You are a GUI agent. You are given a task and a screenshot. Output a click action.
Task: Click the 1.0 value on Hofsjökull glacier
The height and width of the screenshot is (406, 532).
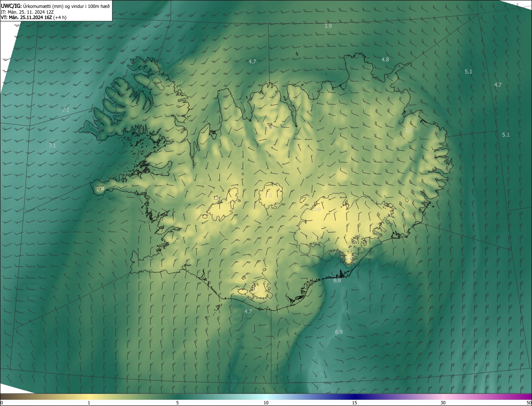pos(268,196)
